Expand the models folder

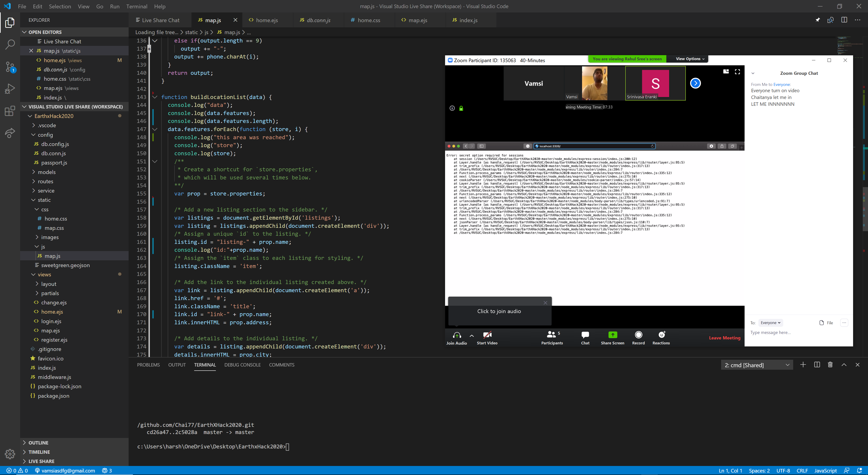[47, 172]
